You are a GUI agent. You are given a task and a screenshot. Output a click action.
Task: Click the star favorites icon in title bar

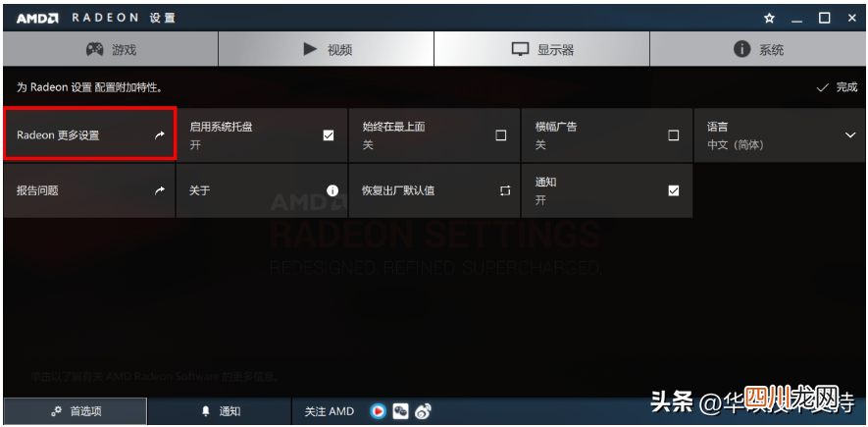(x=769, y=19)
